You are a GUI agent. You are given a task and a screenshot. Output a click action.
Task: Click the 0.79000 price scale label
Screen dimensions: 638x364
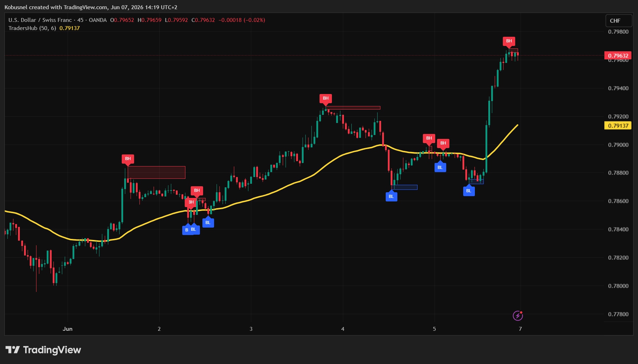(618, 145)
